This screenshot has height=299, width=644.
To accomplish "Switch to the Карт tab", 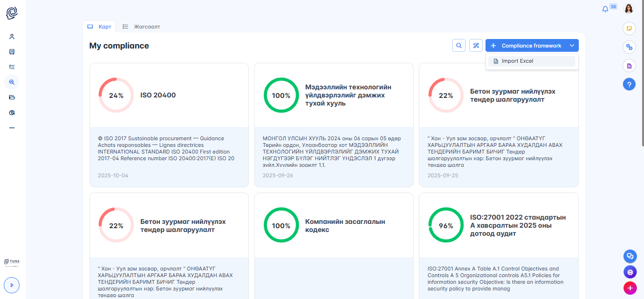I will point(99,27).
